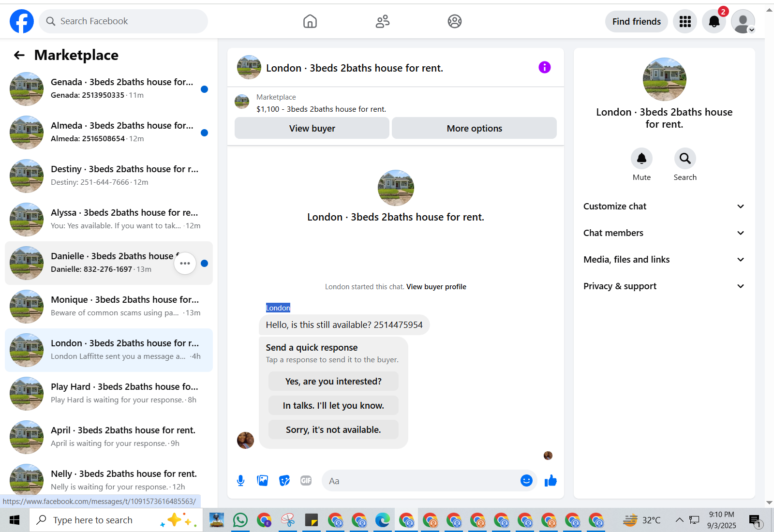
Task: Choose a sticker with the sticker icon
Action: coord(284,481)
